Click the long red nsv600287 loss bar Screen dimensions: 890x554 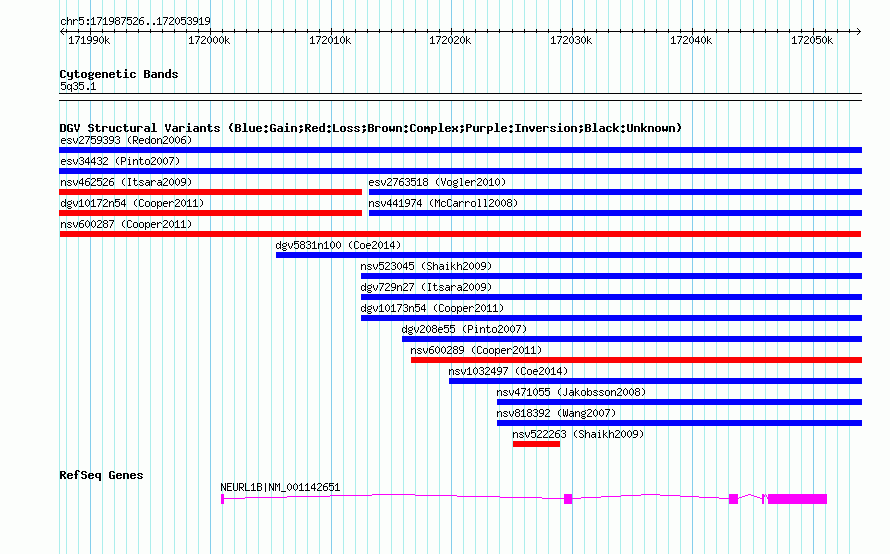(460, 234)
